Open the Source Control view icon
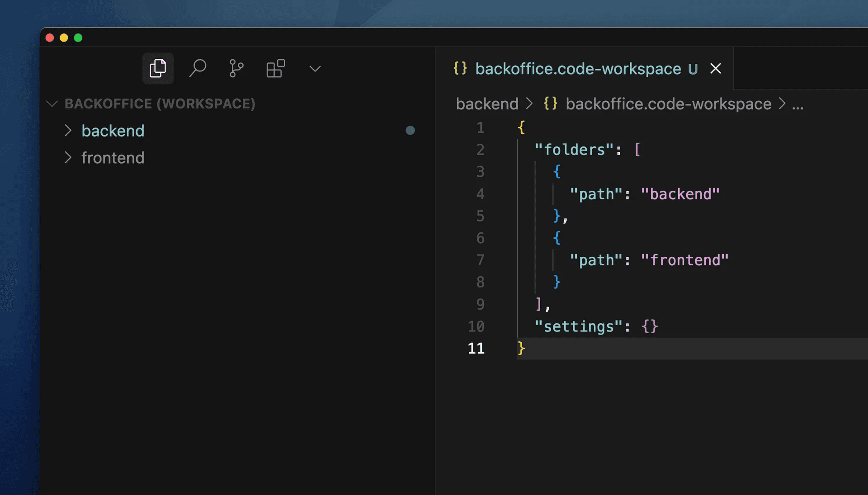 coord(236,68)
